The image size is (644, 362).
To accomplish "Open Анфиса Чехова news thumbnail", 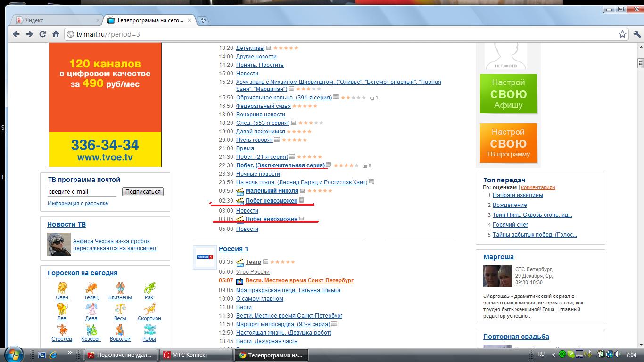I will 59,244.
